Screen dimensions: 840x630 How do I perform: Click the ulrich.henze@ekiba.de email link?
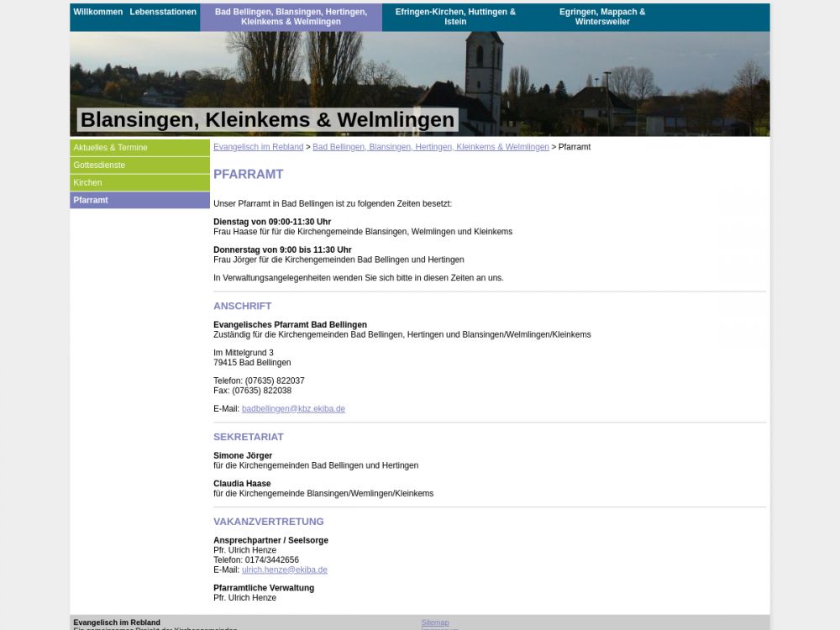[x=284, y=570]
